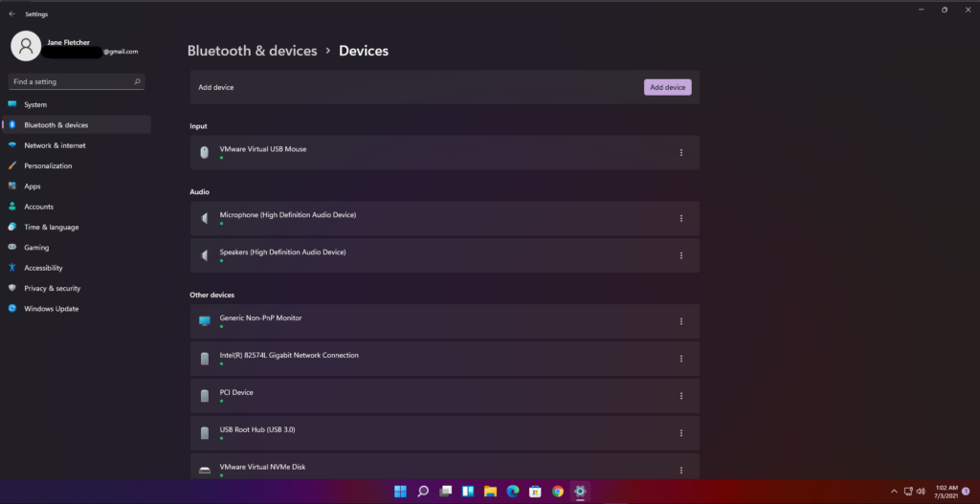Click the Find a setting search box
This screenshot has height=504, width=980.
point(77,82)
